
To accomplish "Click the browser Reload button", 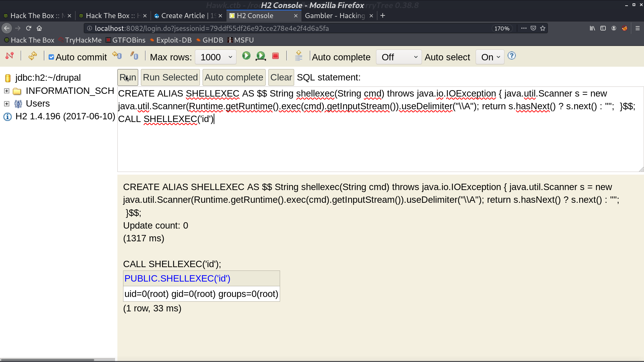I will coord(29,28).
